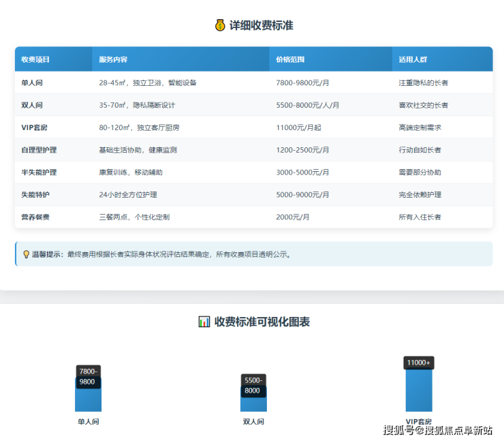The height and width of the screenshot is (441, 504).
Task: Select the 单人间 row label in the table
Action: point(32,82)
